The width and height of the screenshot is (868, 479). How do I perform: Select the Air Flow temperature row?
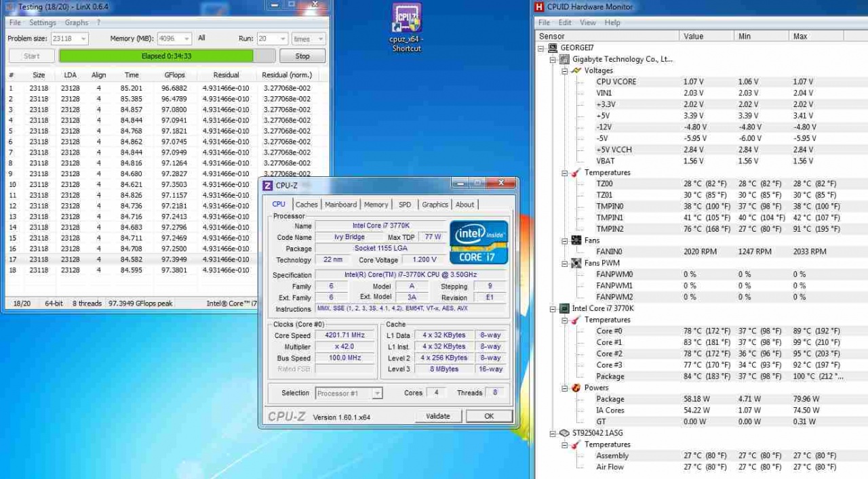click(x=703, y=467)
